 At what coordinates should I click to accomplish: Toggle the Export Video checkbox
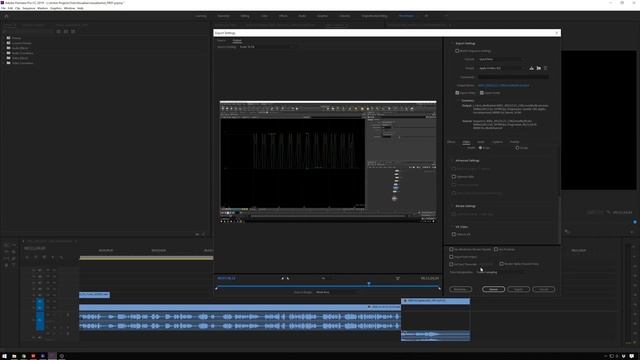[457, 93]
